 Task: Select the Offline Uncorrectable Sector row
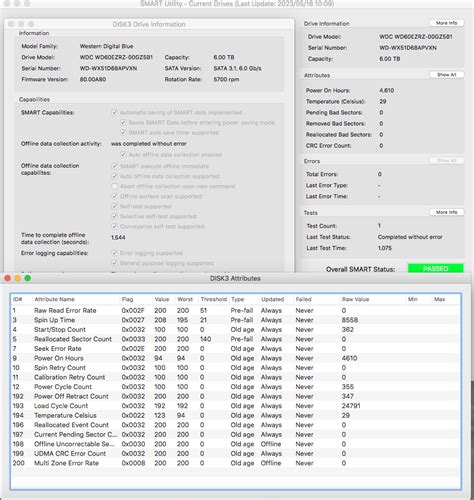click(236, 444)
